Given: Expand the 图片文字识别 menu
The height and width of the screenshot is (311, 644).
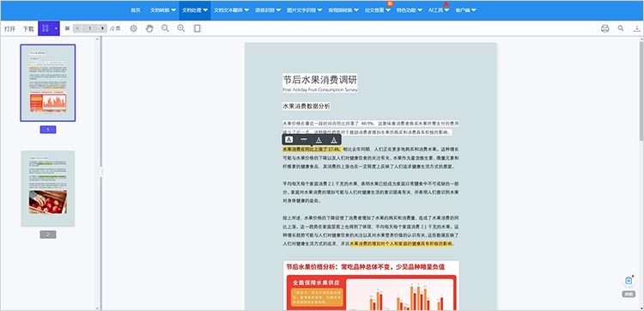Looking at the screenshot, I should pos(305,9).
